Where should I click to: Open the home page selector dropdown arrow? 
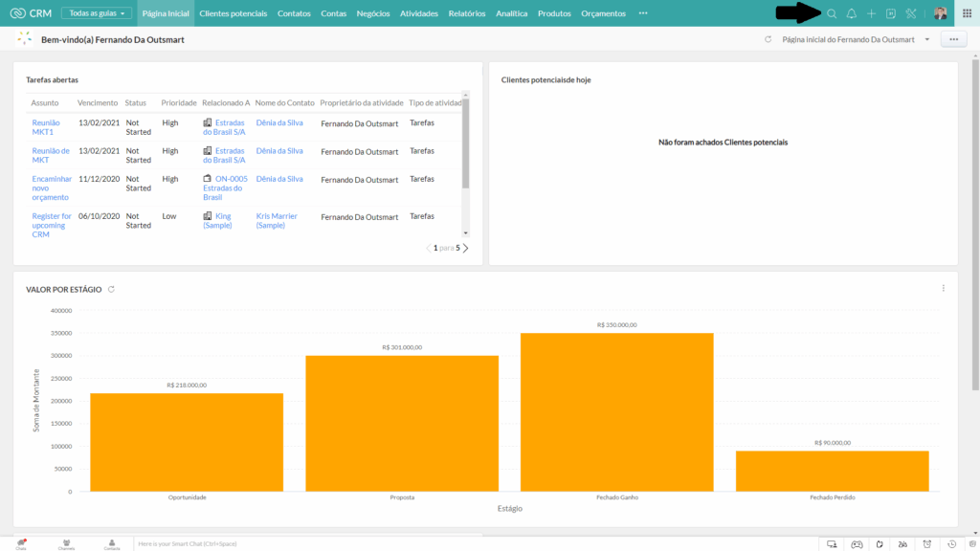(x=926, y=39)
